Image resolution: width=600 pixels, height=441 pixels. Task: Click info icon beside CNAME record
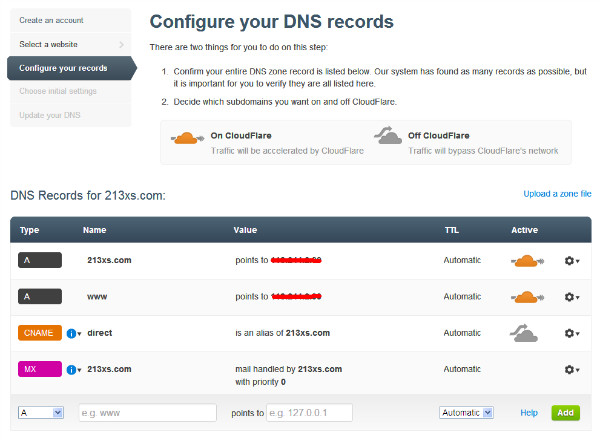72,333
